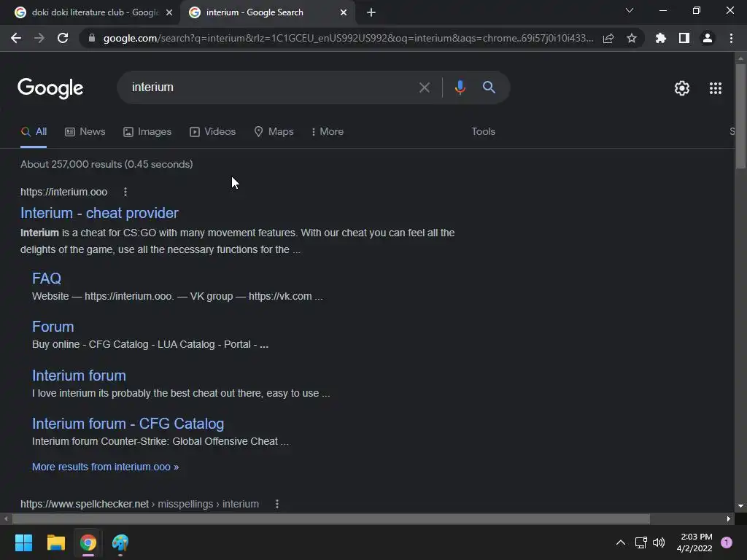Expand the More search filters menu
This screenshot has width=747, height=560.
click(x=328, y=131)
